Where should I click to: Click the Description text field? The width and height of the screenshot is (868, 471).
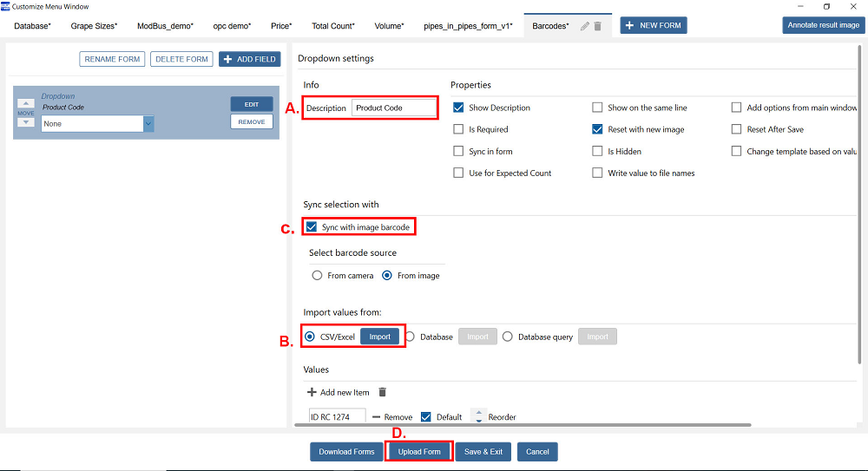click(x=393, y=108)
